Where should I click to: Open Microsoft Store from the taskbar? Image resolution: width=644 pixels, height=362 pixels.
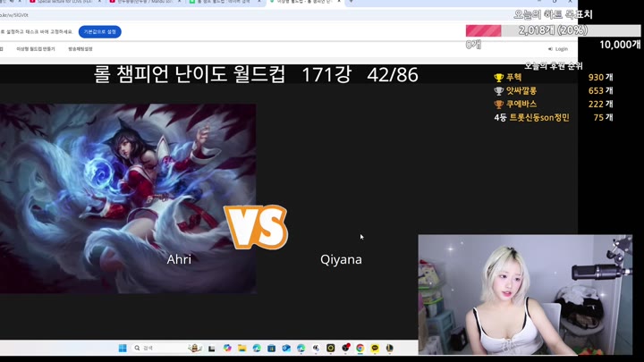pos(272,348)
